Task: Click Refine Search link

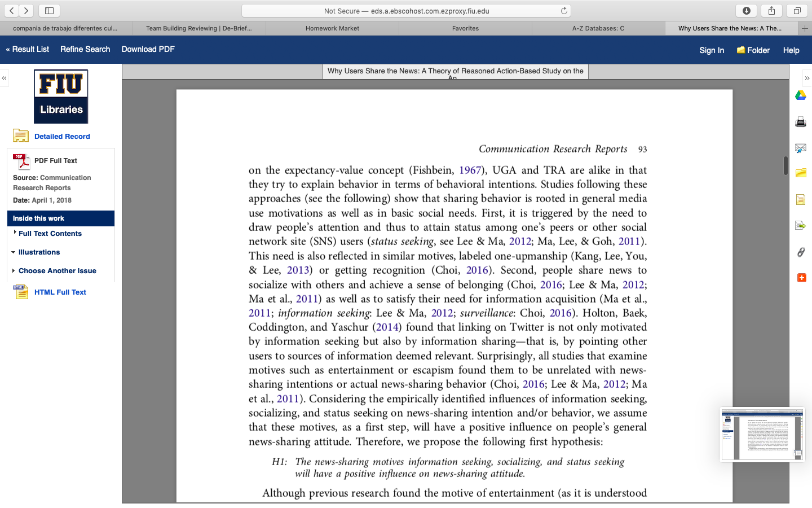Action: 85,49
